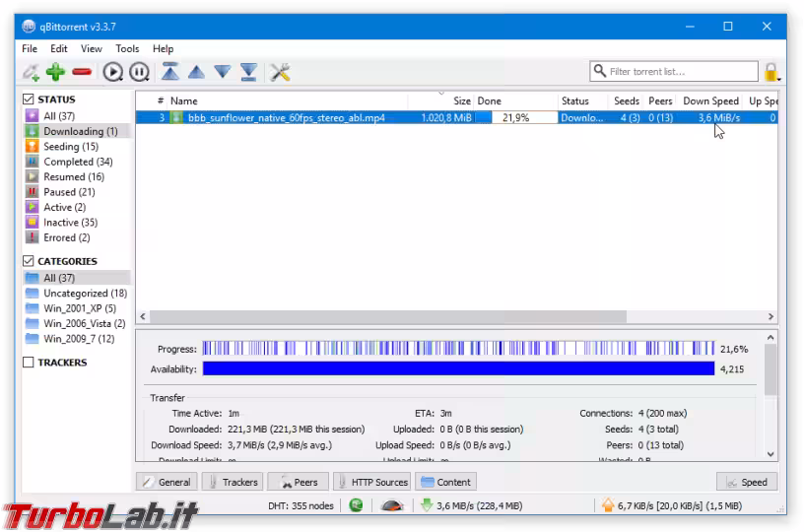
Task: Click the left arrow of horizontal scrollbar
Action: (x=143, y=317)
